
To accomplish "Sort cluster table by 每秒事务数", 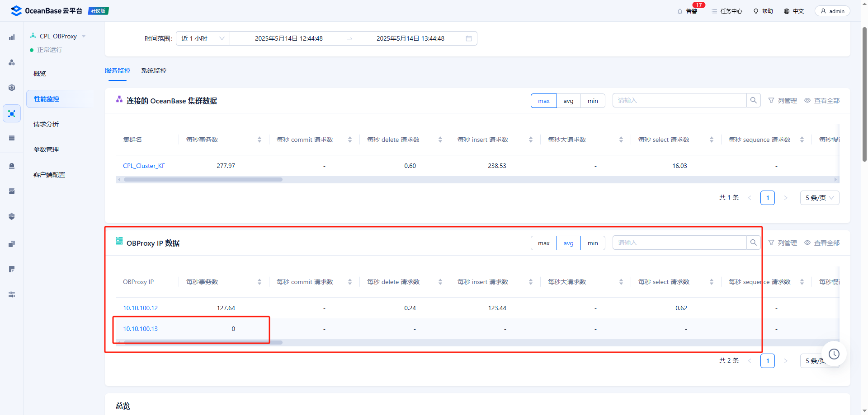I will point(259,140).
